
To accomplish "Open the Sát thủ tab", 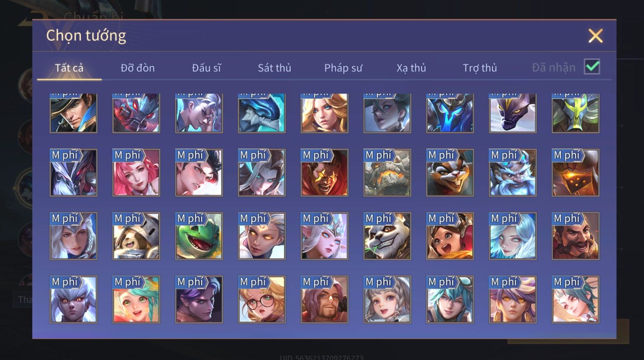I will (x=274, y=68).
